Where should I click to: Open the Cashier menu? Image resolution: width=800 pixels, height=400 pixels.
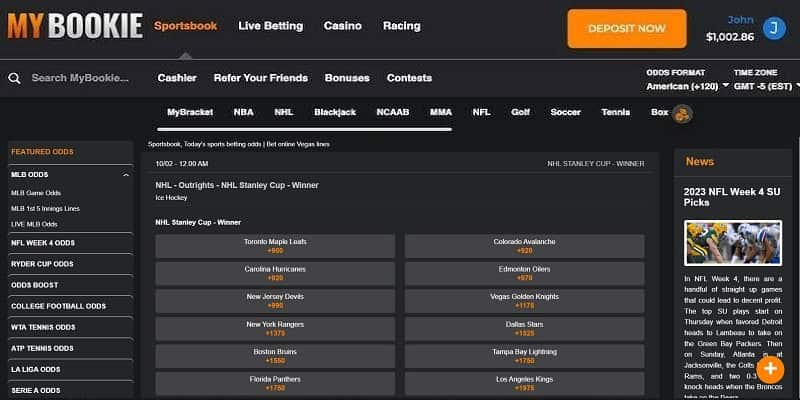[x=177, y=78]
